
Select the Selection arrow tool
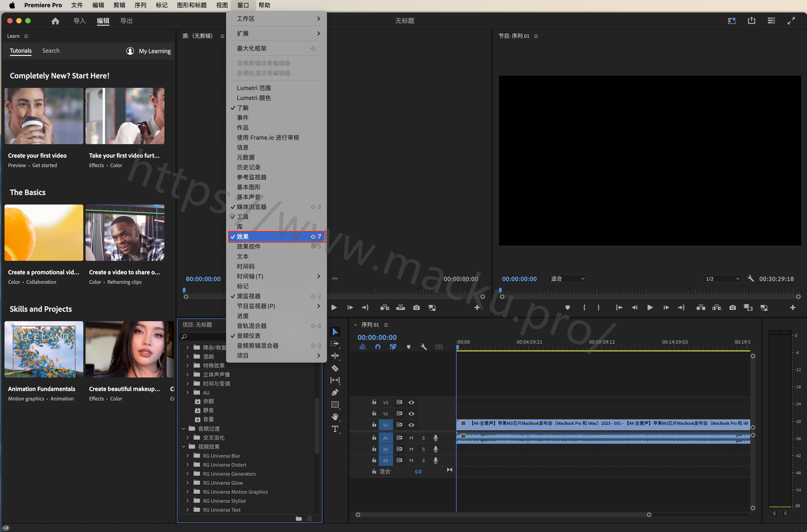[335, 332]
